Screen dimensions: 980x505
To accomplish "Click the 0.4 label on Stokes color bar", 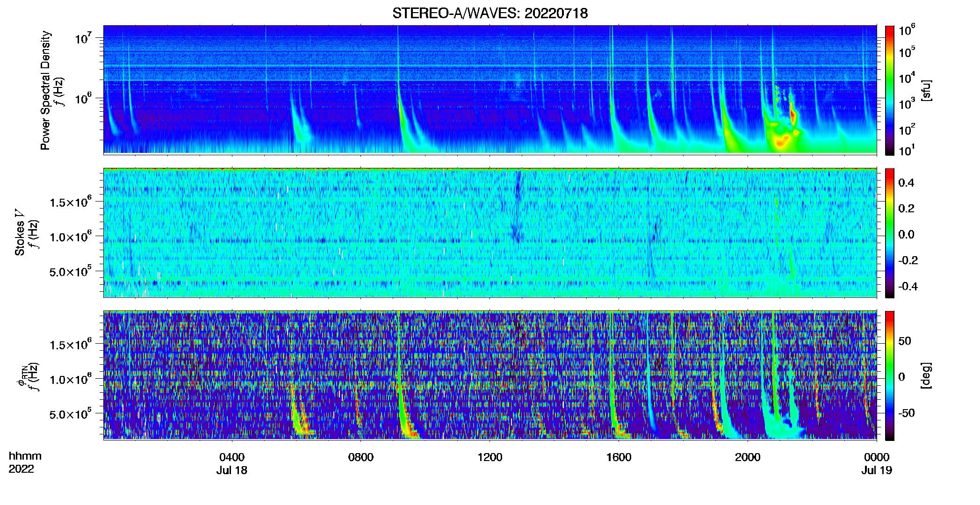I will pos(906,183).
